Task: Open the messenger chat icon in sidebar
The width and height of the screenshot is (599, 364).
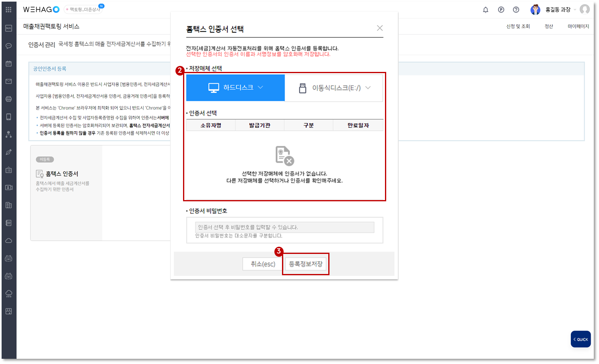Action: (8, 45)
